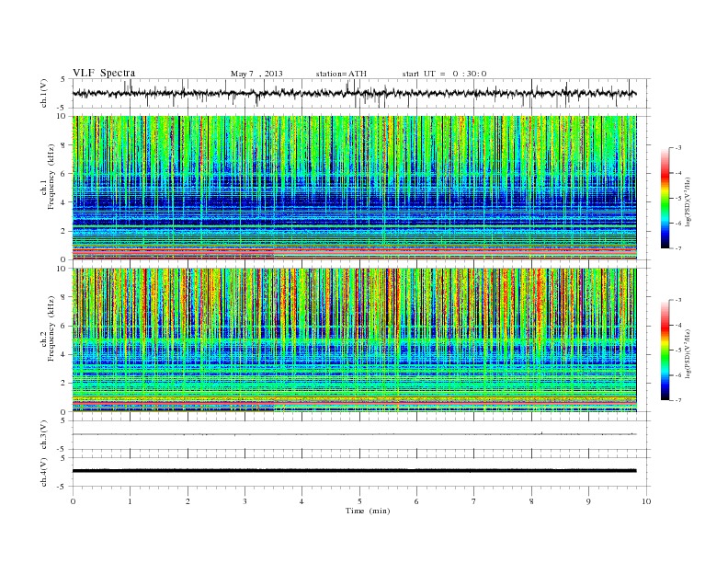Click the "ch.4(V)" axis label
The height and width of the screenshot is (563, 728).
pyautogui.click(x=44, y=472)
